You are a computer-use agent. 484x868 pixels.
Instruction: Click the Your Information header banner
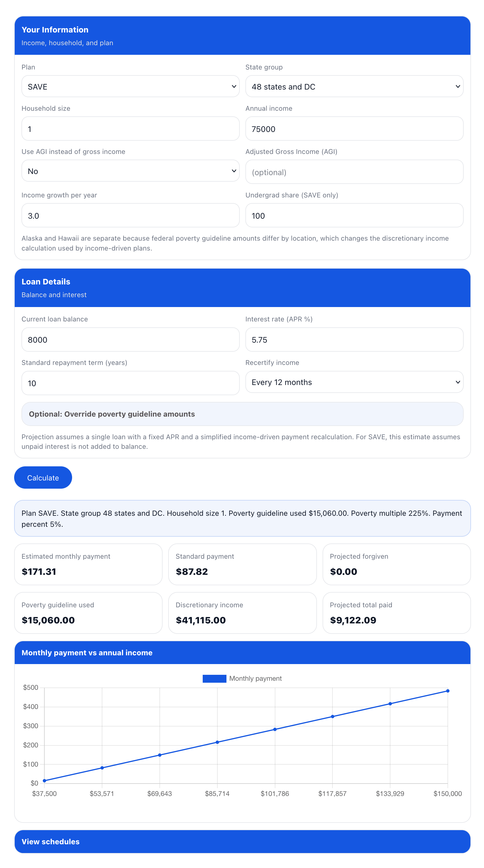point(242,35)
